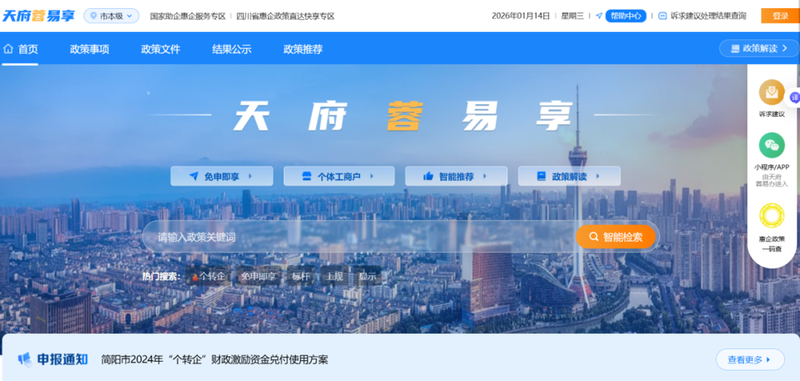The image size is (800, 381).
Task: Click the location pin icon in 市本级 selector
Action: 93,16
